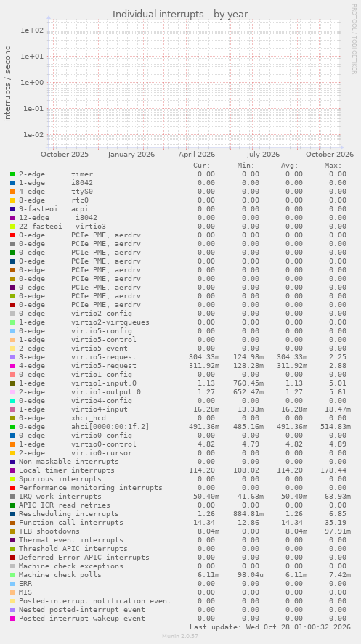Select the 'virtio4-input' legend entry
361x644 pixels.
pos(73,409)
